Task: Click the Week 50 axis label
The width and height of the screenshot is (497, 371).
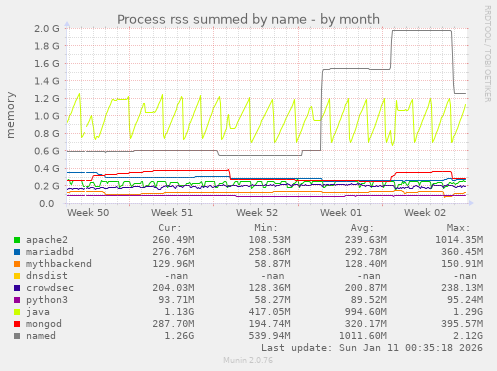Action: coord(88,213)
